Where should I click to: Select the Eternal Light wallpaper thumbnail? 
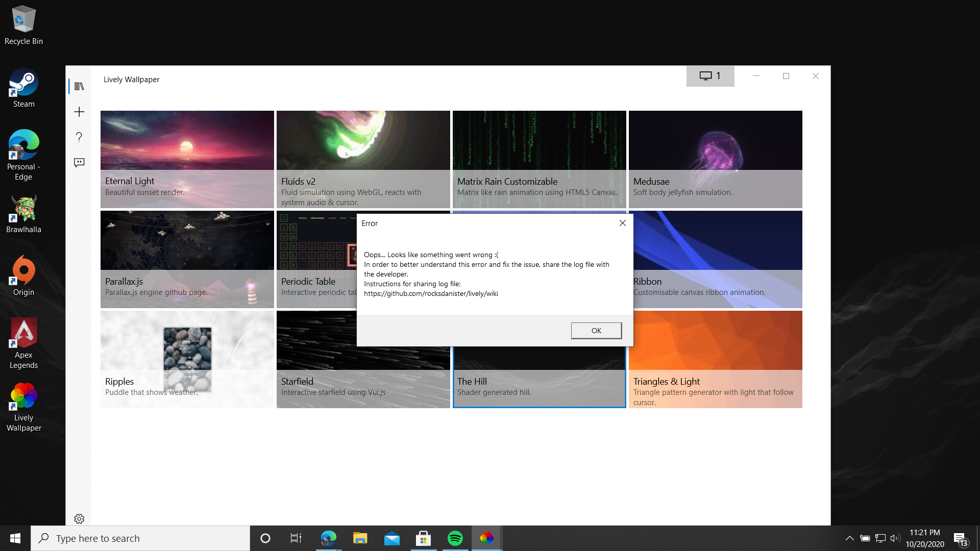[x=187, y=159]
